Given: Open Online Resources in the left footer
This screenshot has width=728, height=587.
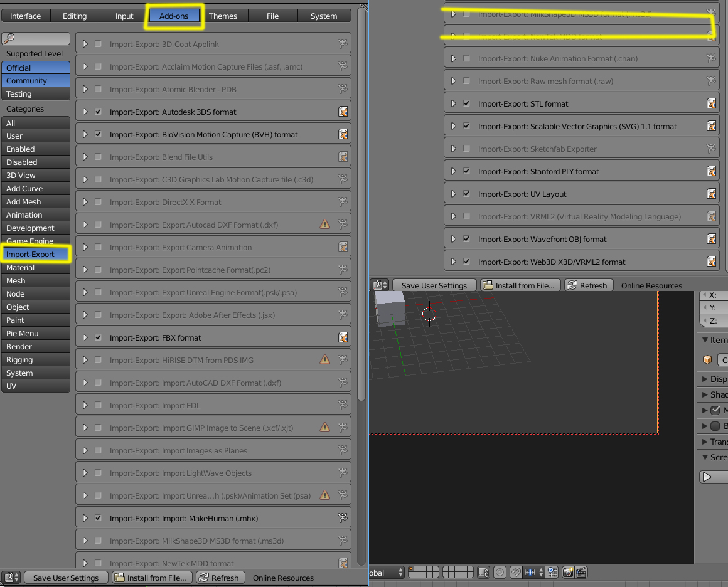Looking at the screenshot, I should tap(283, 578).
